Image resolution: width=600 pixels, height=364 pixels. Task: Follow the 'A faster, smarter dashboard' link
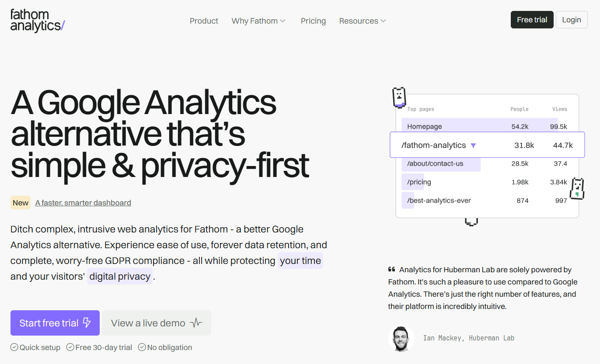tap(83, 202)
